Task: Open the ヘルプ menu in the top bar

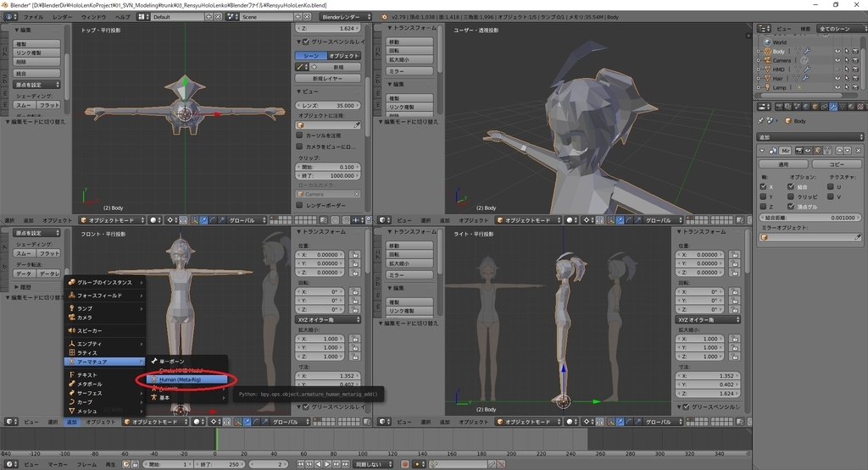Action: pyautogui.click(x=122, y=17)
